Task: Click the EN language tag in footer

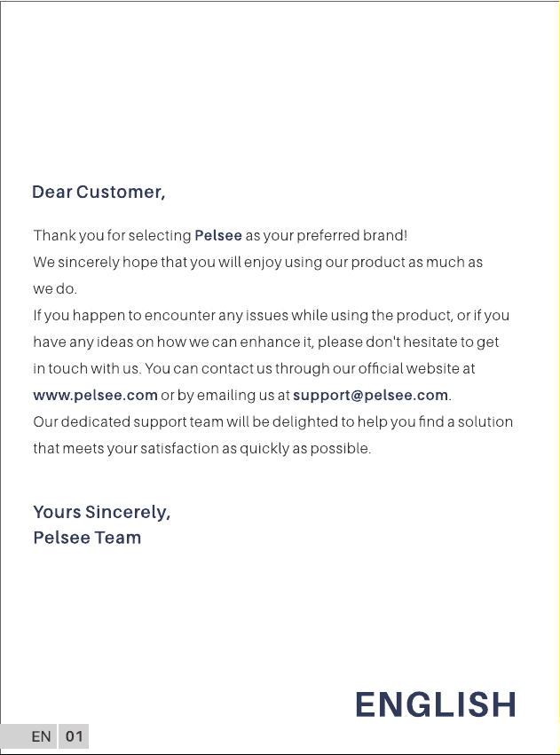Action: [x=41, y=736]
